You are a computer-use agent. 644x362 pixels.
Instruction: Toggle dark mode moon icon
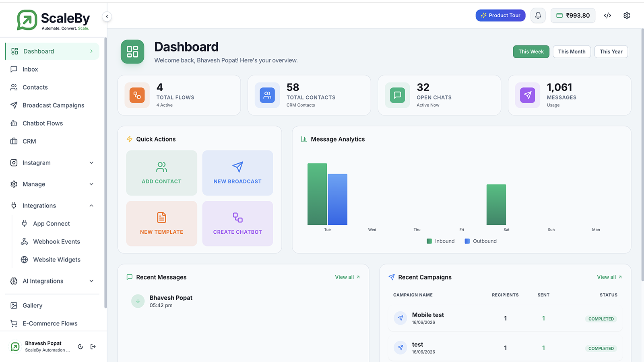coord(80,347)
